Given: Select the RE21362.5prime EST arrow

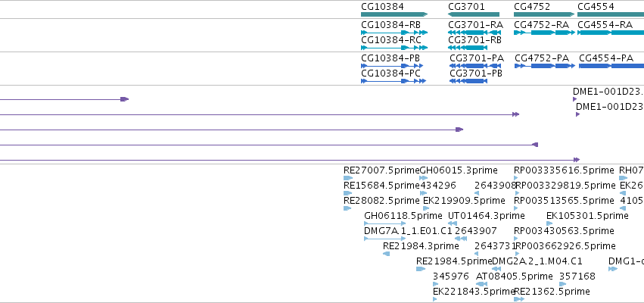Looking at the screenshot, I should [519, 299].
